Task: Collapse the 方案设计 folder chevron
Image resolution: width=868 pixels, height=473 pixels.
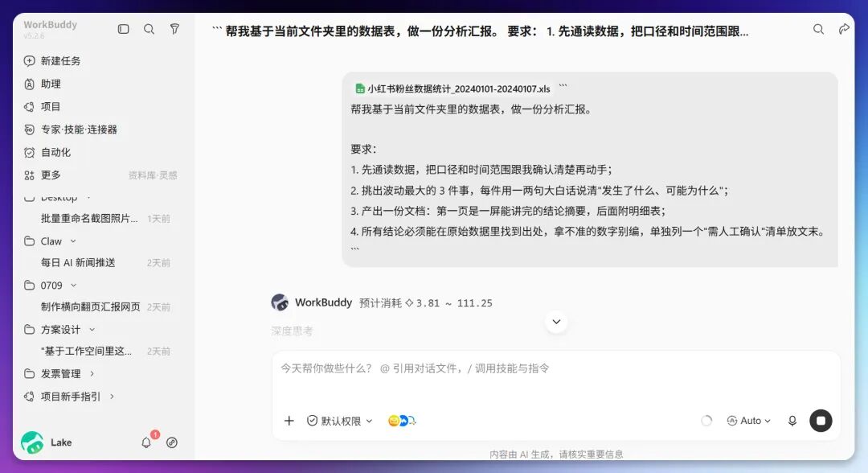Action: [92, 330]
